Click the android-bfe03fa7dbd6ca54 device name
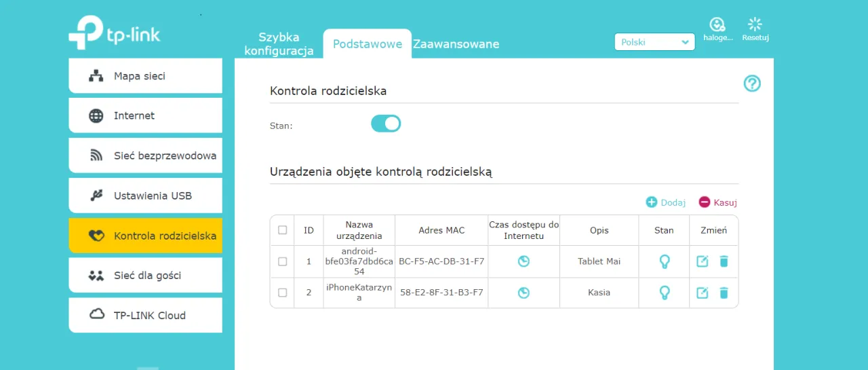 coord(359,261)
